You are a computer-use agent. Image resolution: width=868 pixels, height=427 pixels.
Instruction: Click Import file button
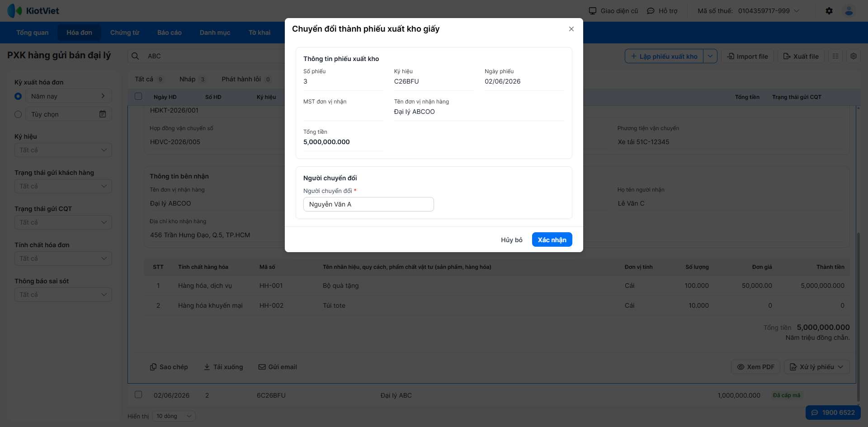pos(748,56)
